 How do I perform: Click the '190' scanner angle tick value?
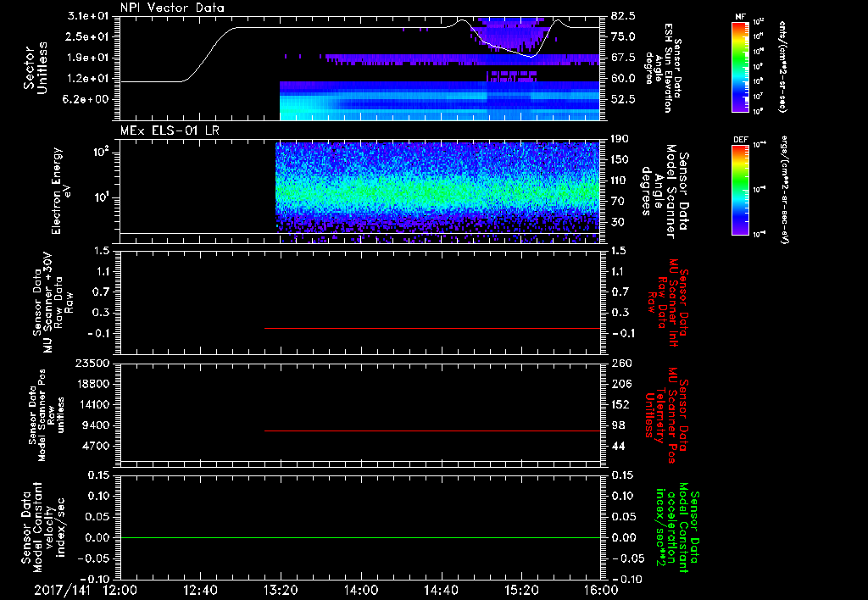point(620,139)
